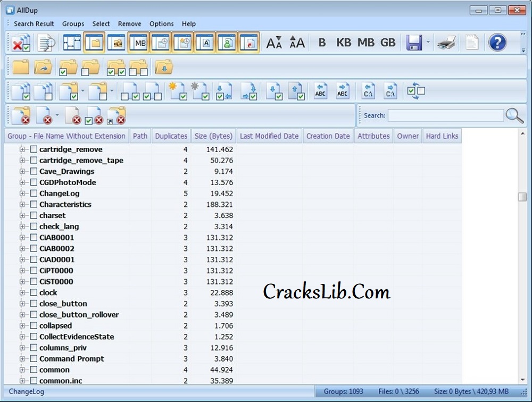Open the file preview magnifier icon
This screenshot has width=532, height=402.
point(46,43)
